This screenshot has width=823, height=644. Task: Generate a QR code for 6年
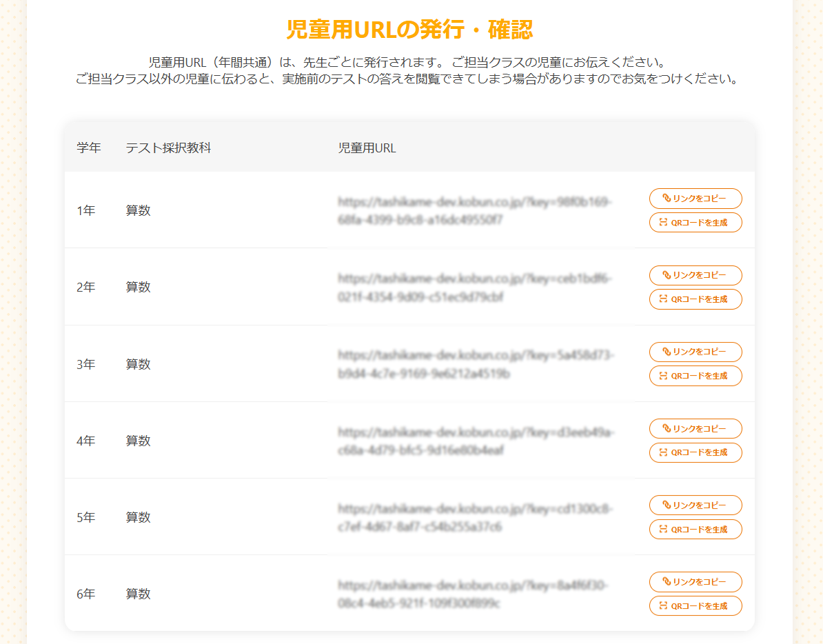695,606
